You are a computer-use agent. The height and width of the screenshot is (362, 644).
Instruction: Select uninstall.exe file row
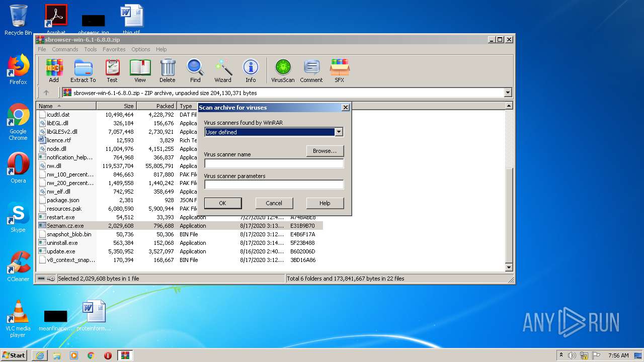(180, 243)
